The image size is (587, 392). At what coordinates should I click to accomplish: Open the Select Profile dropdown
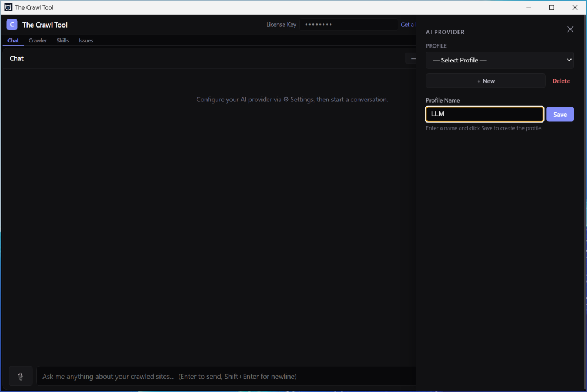click(x=499, y=60)
